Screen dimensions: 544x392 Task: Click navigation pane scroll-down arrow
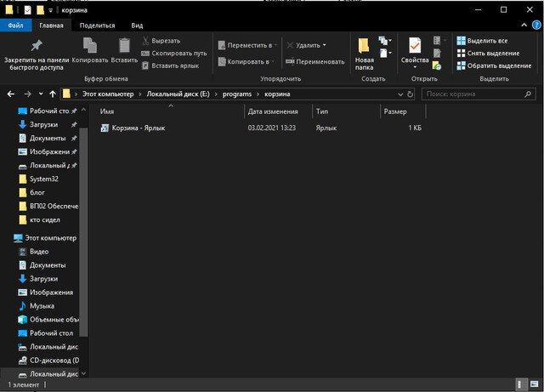click(83, 373)
